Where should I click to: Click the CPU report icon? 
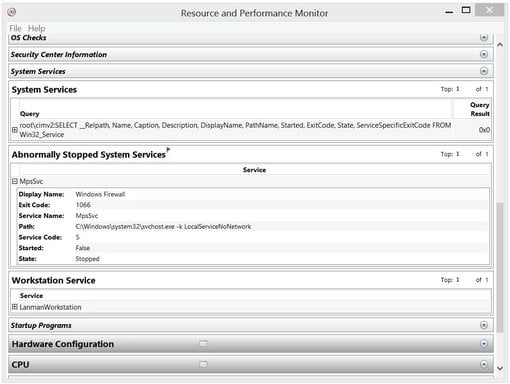point(203,364)
